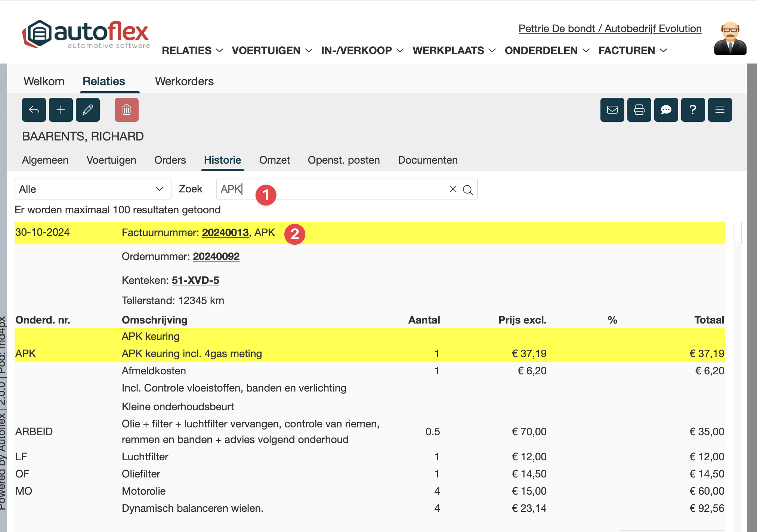Switch to the Werkorders tab

click(184, 81)
